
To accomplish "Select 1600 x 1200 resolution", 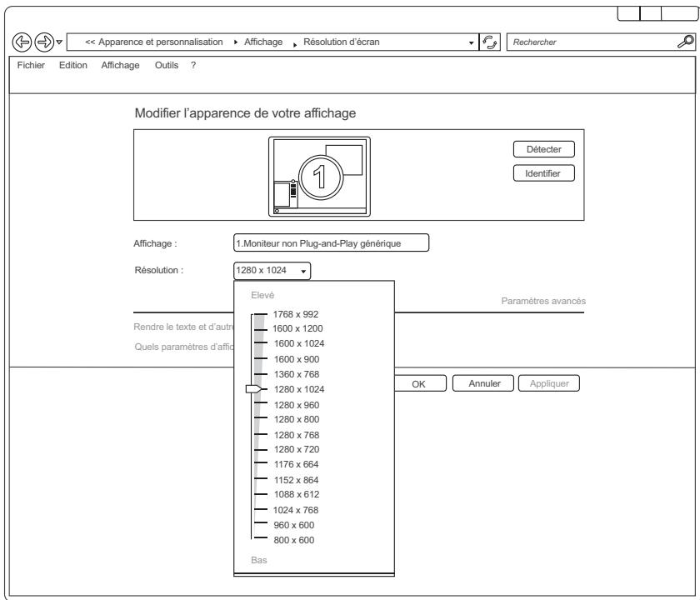I will pyautogui.click(x=297, y=328).
